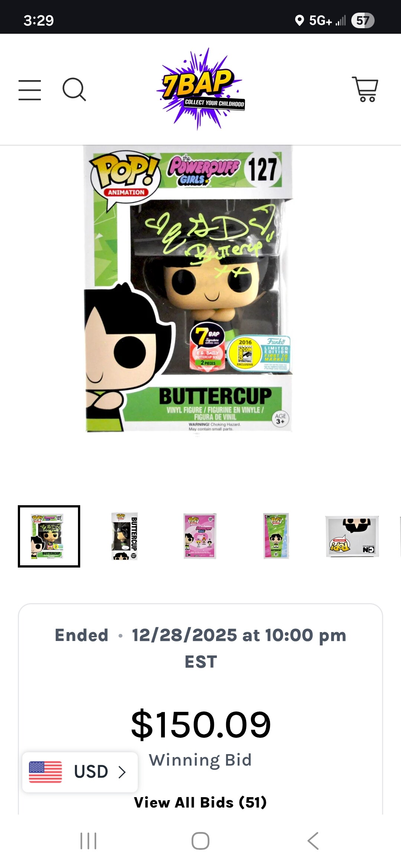Tap the US flag icon
This screenshot has width=401, height=868.
pyautogui.click(x=45, y=772)
